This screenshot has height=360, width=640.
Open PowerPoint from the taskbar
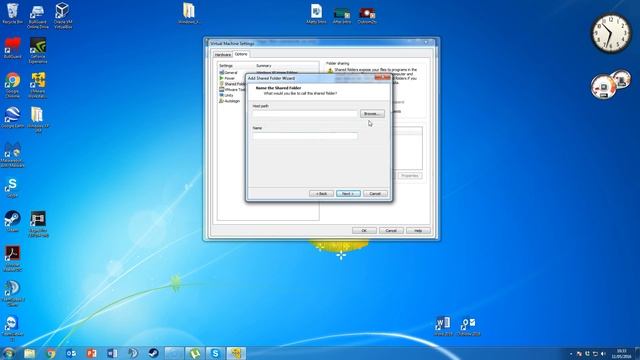coord(91,353)
